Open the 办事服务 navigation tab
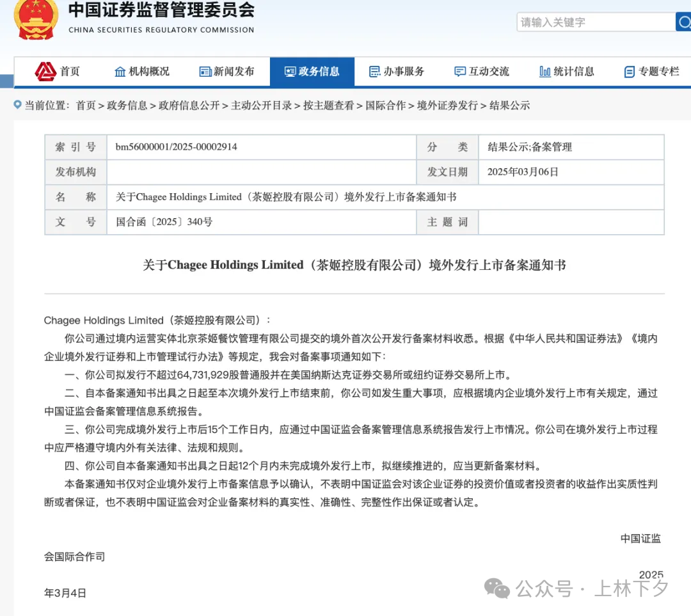 [x=404, y=72]
